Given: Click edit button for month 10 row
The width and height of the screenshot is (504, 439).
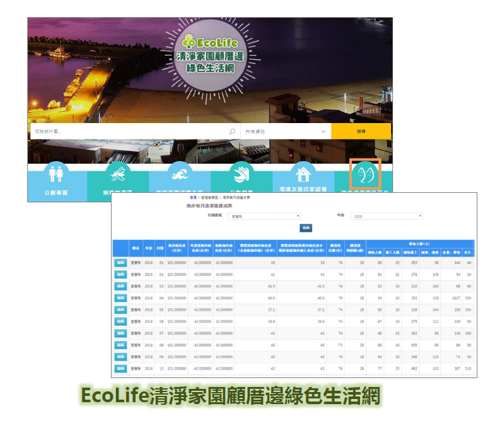Looking at the screenshot, I should coord(120,369).
